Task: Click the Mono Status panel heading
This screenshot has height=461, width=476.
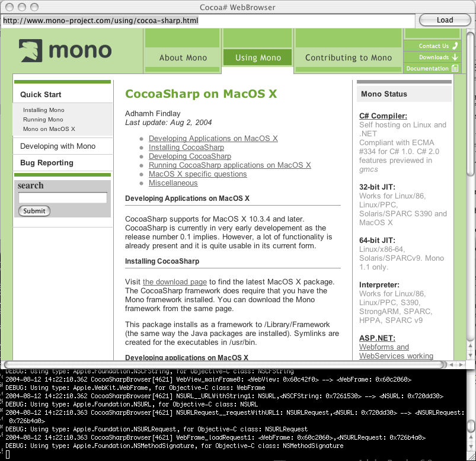Action: [384, 94]
